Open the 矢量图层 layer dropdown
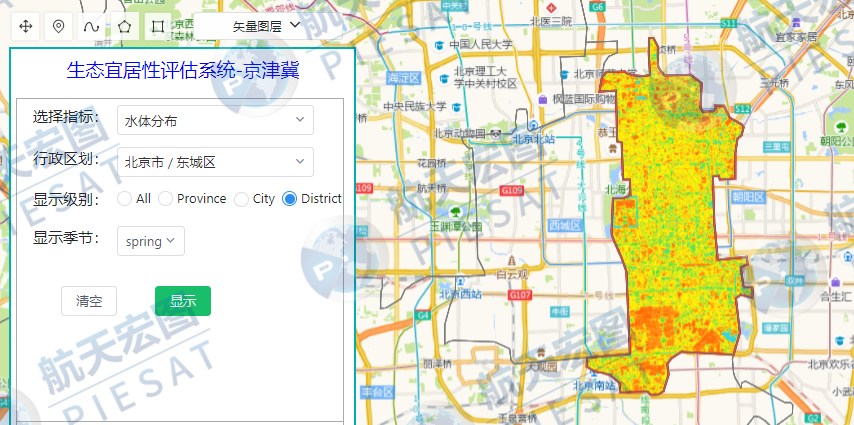Viewport: 854px width, 425px height. [x=267, y=26]
